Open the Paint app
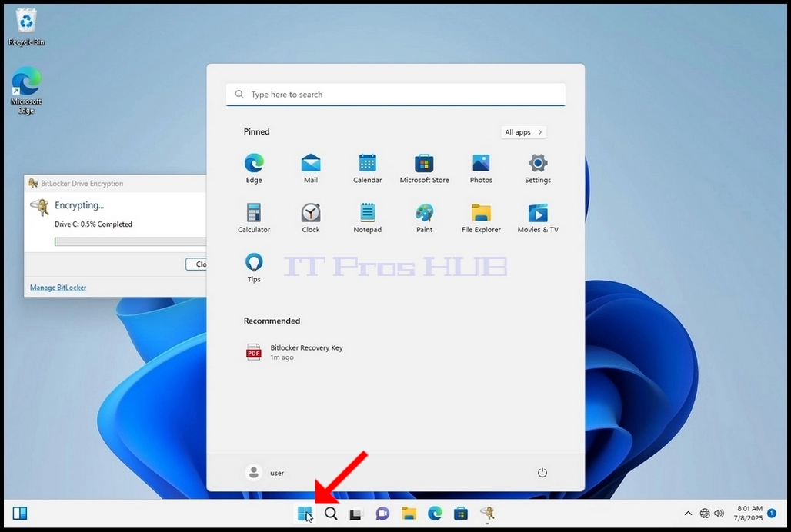The image size is (791, 532). pyautogui.click(x=424, y=218)
